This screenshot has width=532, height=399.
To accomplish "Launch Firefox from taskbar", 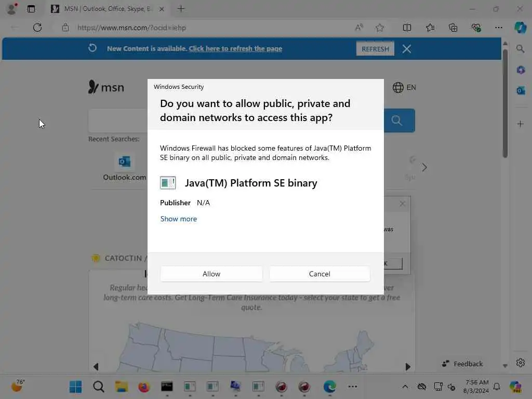I will click(144, 387).
